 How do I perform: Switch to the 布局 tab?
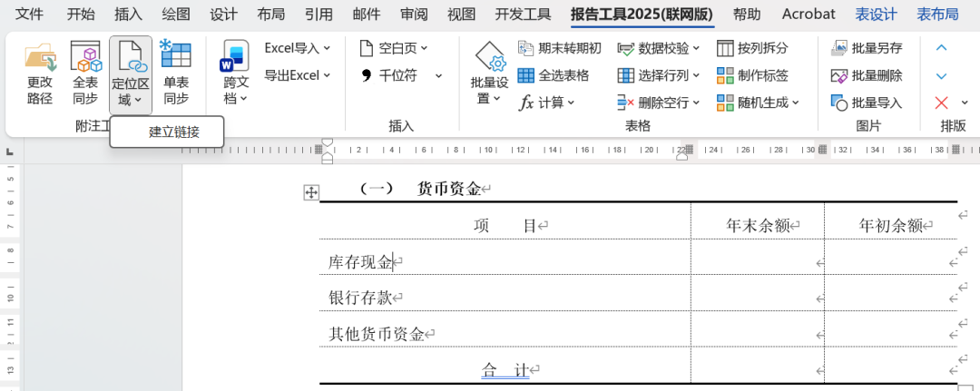click(x=270, y=14)
